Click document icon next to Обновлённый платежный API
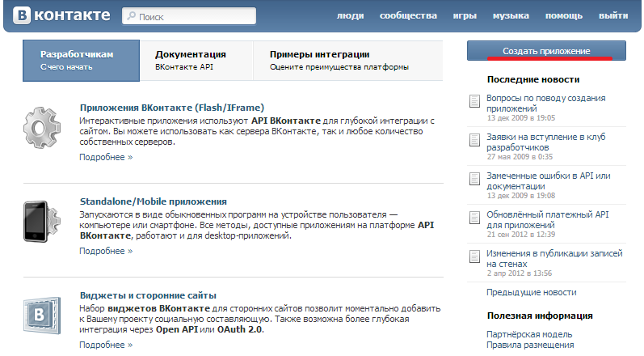Image resolution: width=644 pixels, height=356 pixels. point(474,218)
